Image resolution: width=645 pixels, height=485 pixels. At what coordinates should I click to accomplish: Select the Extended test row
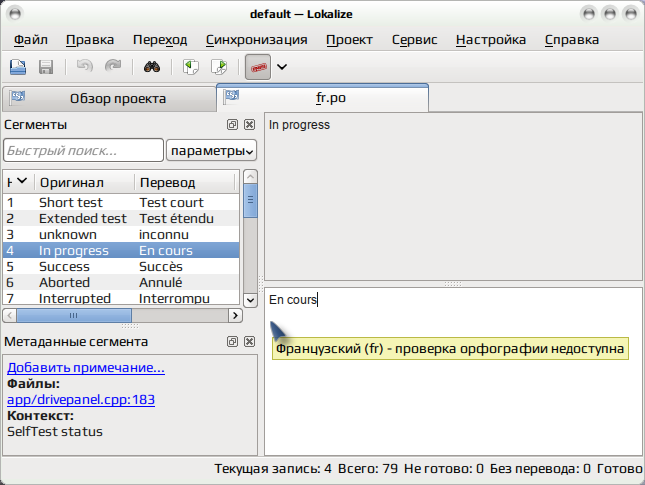121,218
